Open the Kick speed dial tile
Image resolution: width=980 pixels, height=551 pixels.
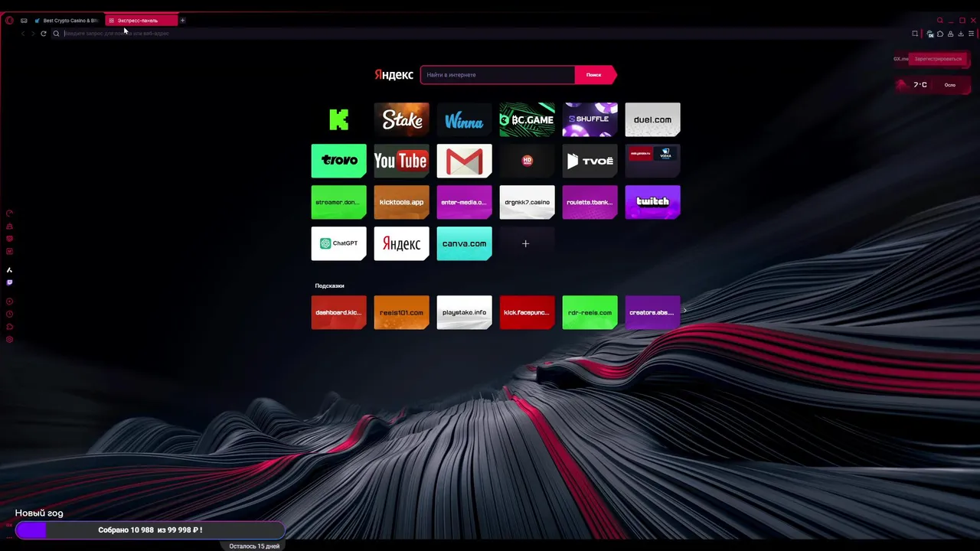point(339,119)
